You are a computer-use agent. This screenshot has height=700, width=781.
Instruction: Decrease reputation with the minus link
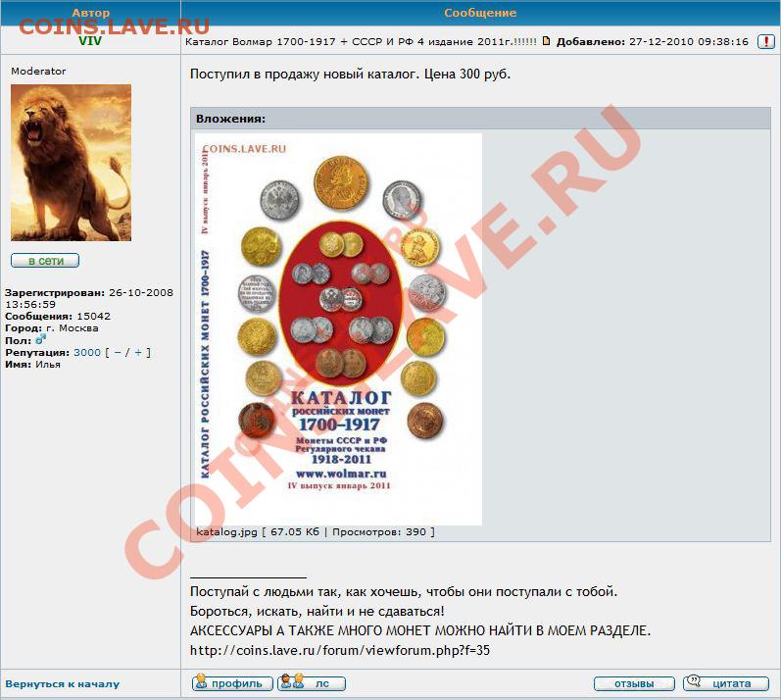pos(118,352)
